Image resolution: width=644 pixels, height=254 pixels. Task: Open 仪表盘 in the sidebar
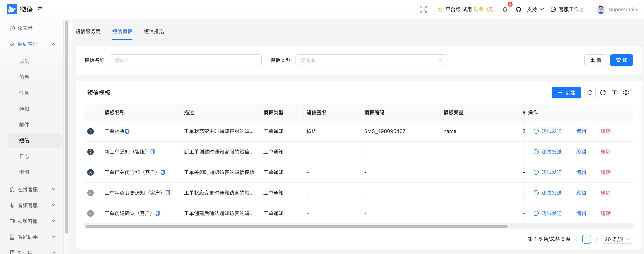pos(35,28)
